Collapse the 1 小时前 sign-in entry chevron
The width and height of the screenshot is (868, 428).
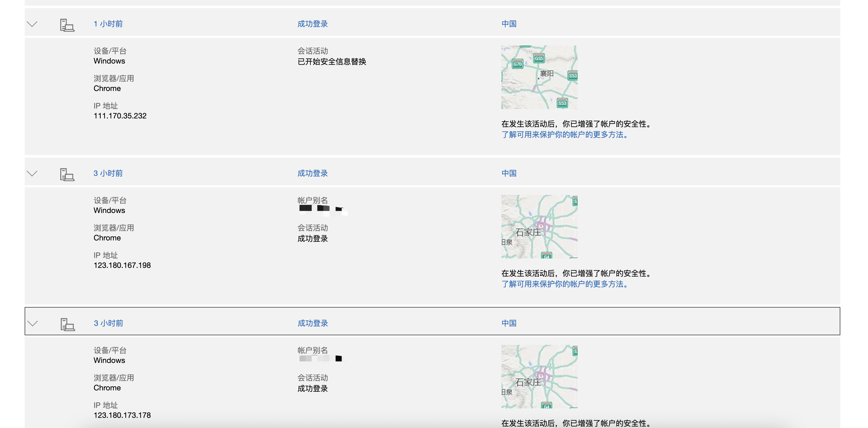pyautogui.click(x=32, y=24)
